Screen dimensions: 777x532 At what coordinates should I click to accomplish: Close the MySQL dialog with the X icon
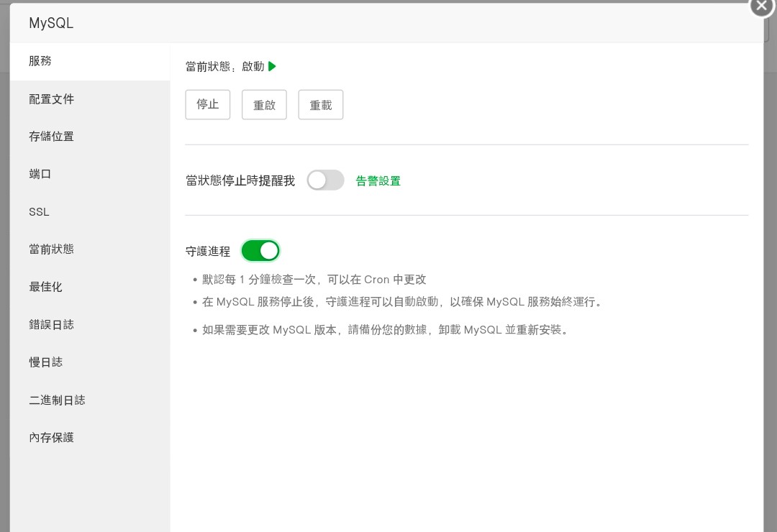(762, 6)
